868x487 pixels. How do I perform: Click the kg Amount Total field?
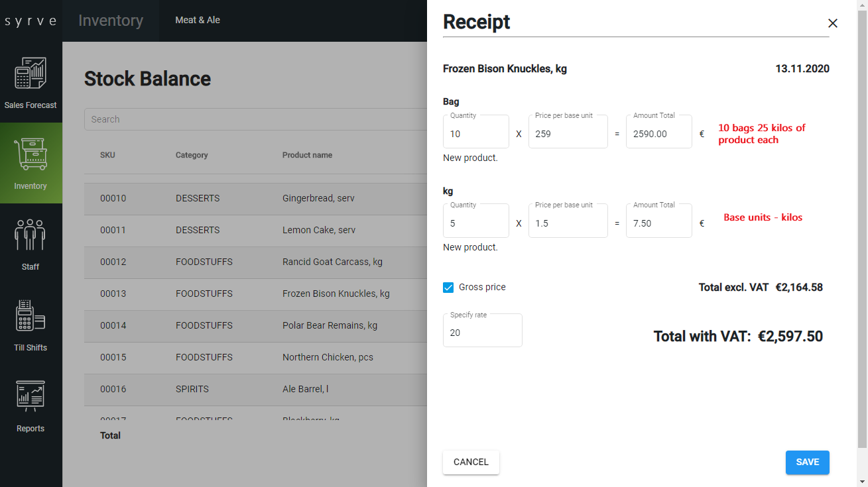click(658, 223)
